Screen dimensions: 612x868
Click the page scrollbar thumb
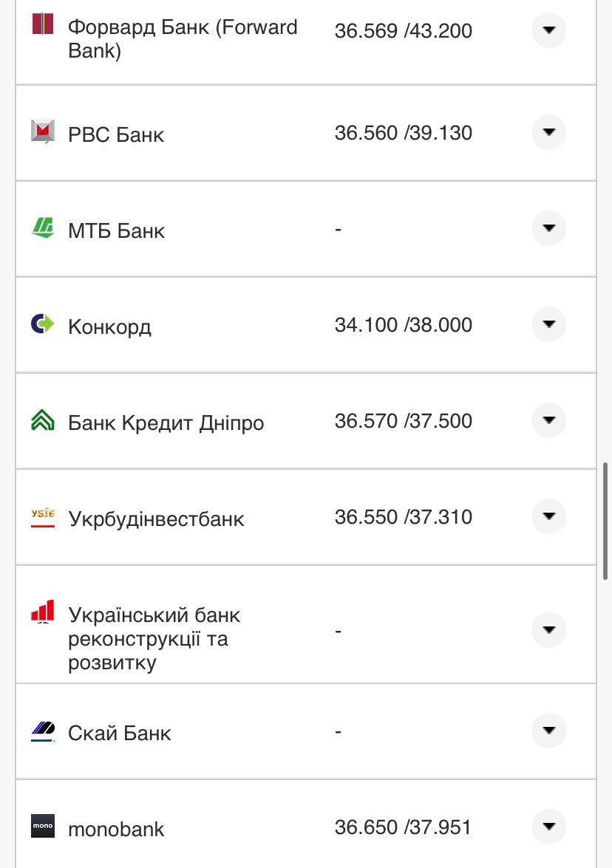(x=606, y=521)
